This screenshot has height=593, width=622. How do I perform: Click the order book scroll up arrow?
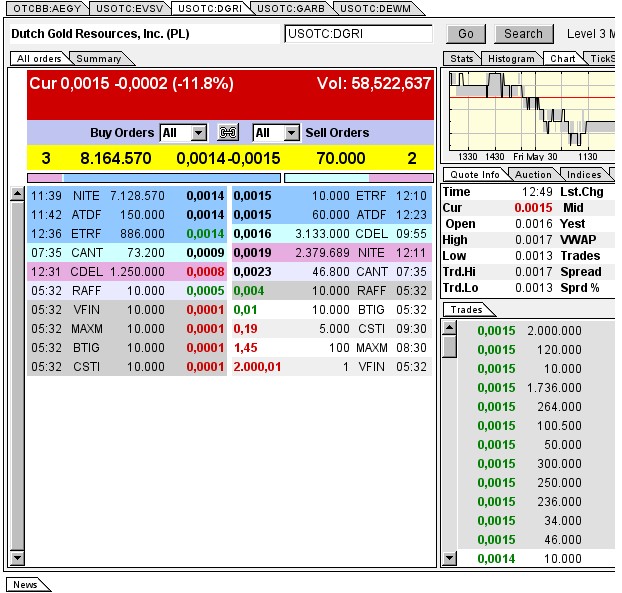pos(17,194)
